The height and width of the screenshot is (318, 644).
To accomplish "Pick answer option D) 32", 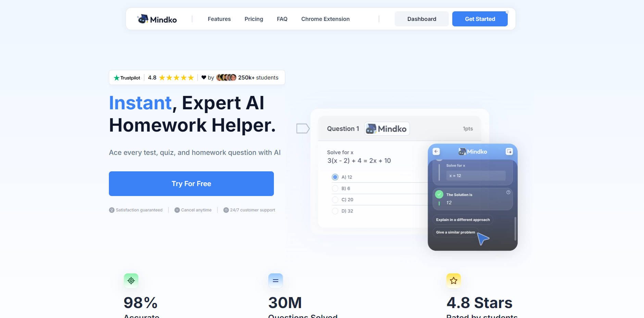I will click(x=335, y=211).
